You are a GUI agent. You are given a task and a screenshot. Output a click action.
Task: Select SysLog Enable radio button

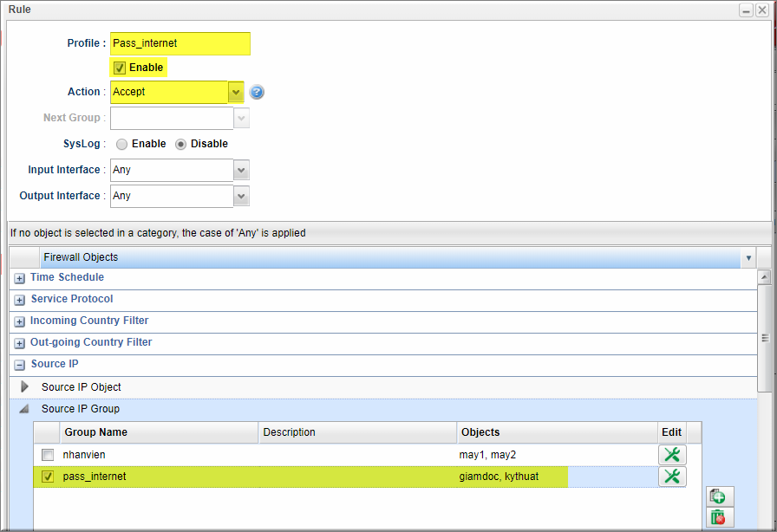[x=121, y=144]
